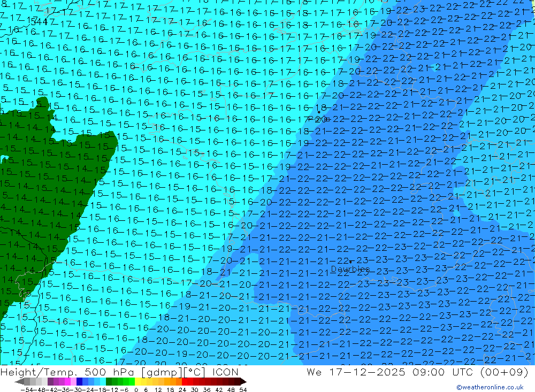Click the 'Height/Temp. 500 hPa' map title
Viewport: 535px width, 392px height.
68,372
